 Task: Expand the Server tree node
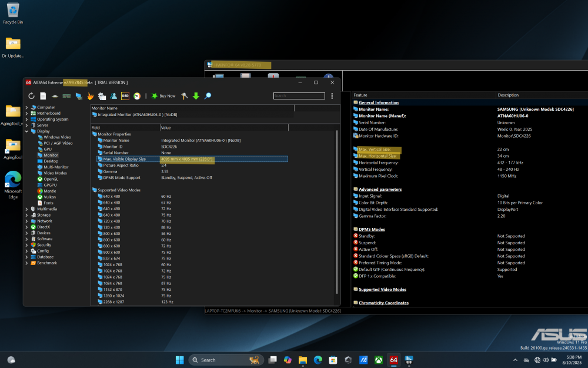26,125
